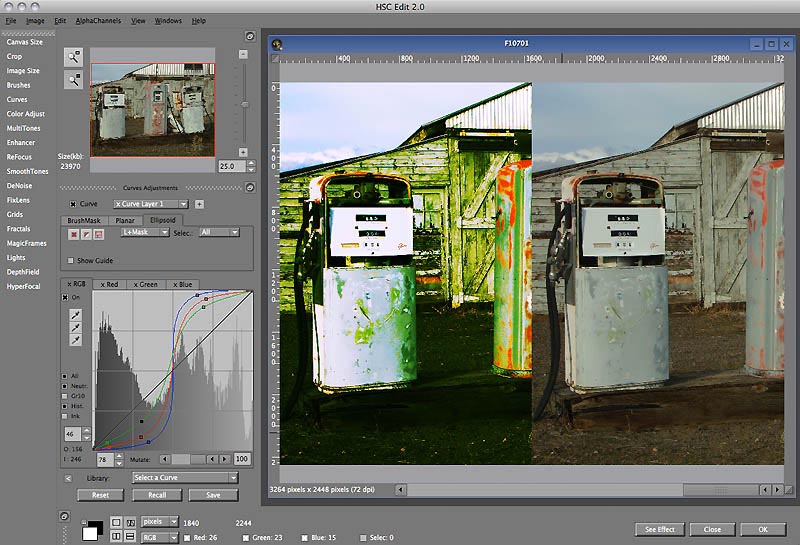The image size is (800, 545).
Task: Click the 25.0 zoom value stepper arrows
Action: point(251,166)
